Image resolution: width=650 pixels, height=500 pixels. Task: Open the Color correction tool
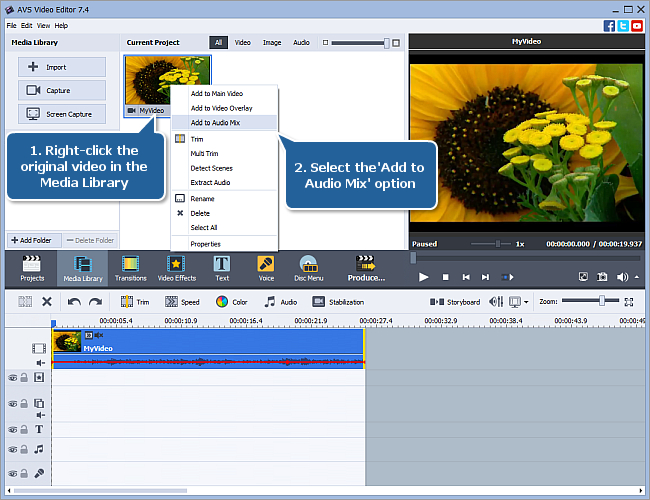(231, 302)
